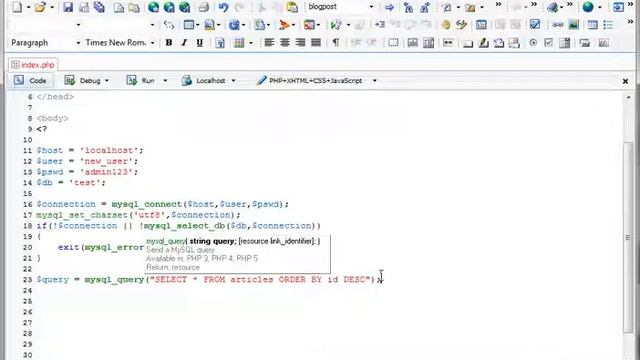Viewport: 640px width, 360px height.
Task: Click on the line "$user = 'new_user';"
Action: tap(87, 161)
